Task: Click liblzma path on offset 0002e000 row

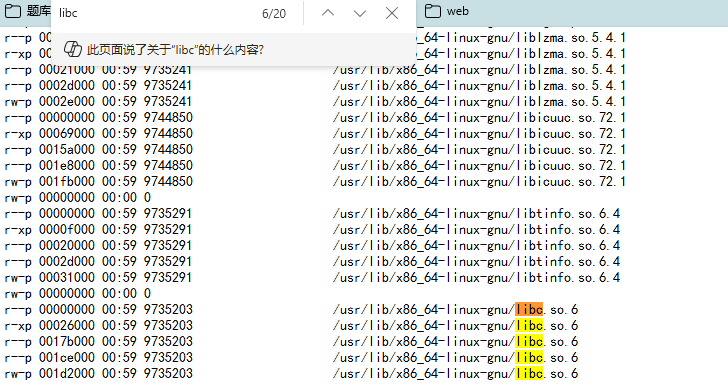Action: coord(479,101)
